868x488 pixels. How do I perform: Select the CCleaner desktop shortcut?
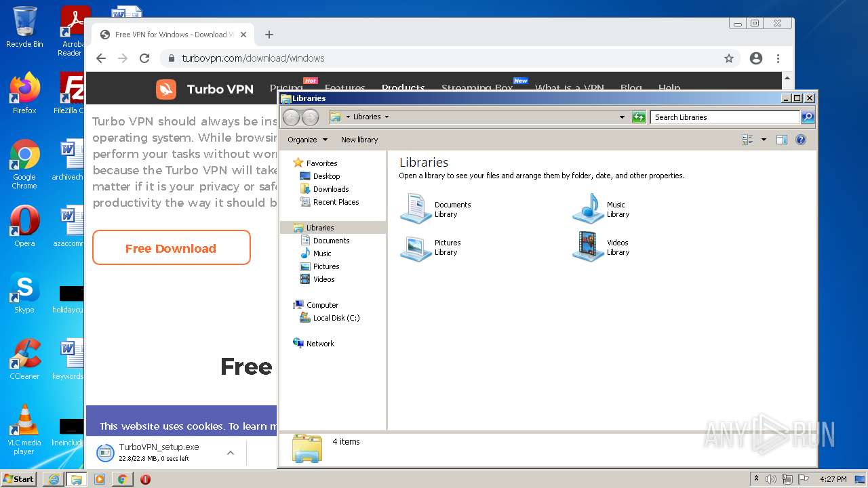(x=24, y=359)
